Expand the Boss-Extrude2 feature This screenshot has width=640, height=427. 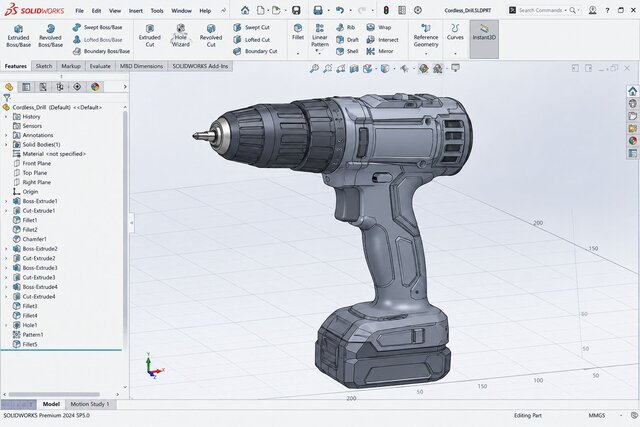tap(6, 249)
